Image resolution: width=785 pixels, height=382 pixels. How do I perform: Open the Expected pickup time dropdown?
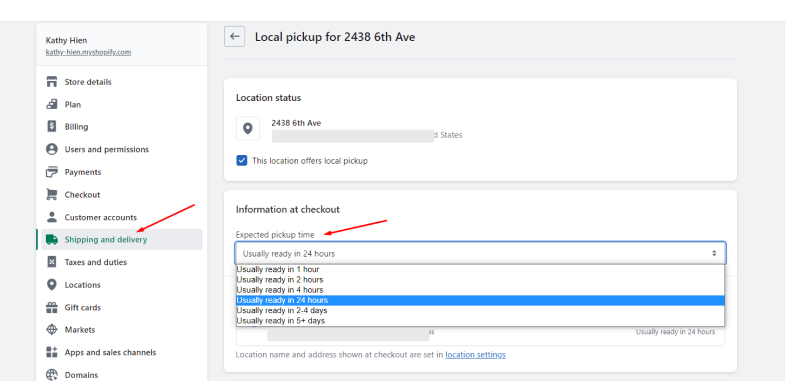480,253
